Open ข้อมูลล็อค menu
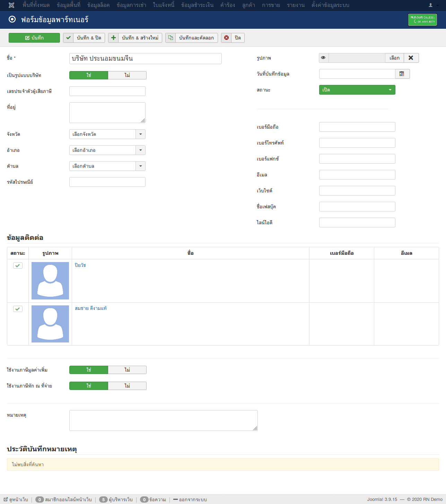This screenshot has width=446, height=504. [x=98, y=5]
